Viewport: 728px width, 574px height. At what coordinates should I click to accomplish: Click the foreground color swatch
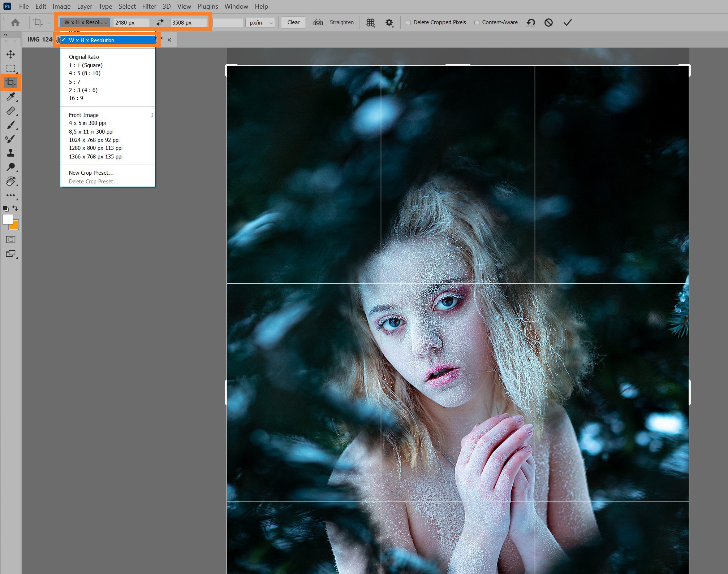click(x=8, y=219)
